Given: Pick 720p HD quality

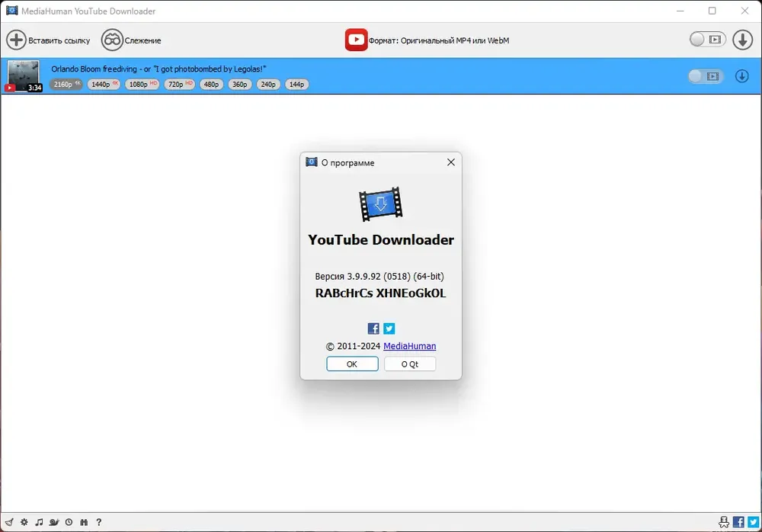Looking at the screenshot, I should point(179,84).
